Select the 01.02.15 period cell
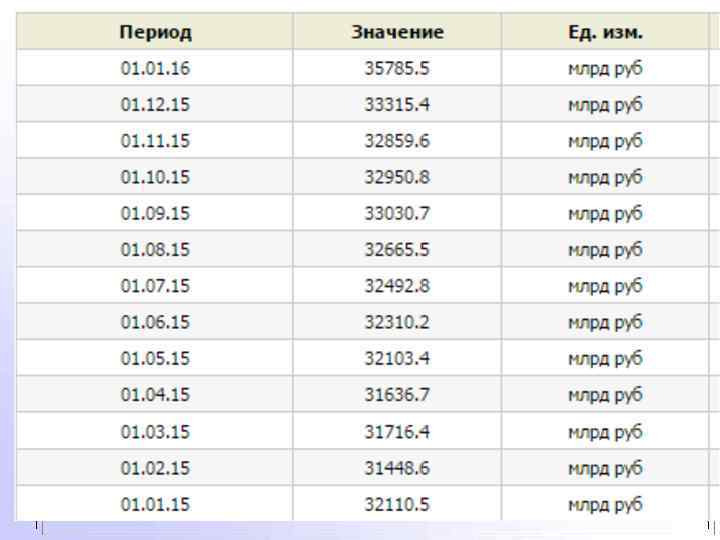720x540 pixels. pyautogui.click(x=155, y=467)
